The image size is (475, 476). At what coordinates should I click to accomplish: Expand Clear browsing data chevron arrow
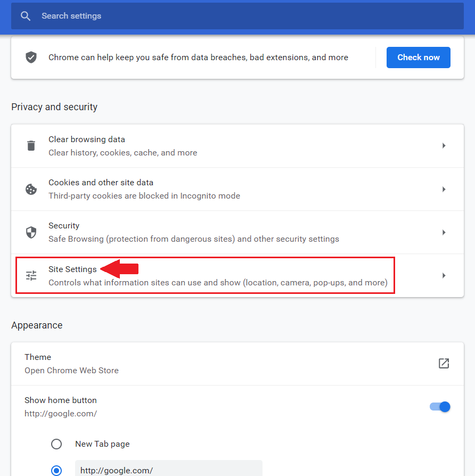pos(444,146)
